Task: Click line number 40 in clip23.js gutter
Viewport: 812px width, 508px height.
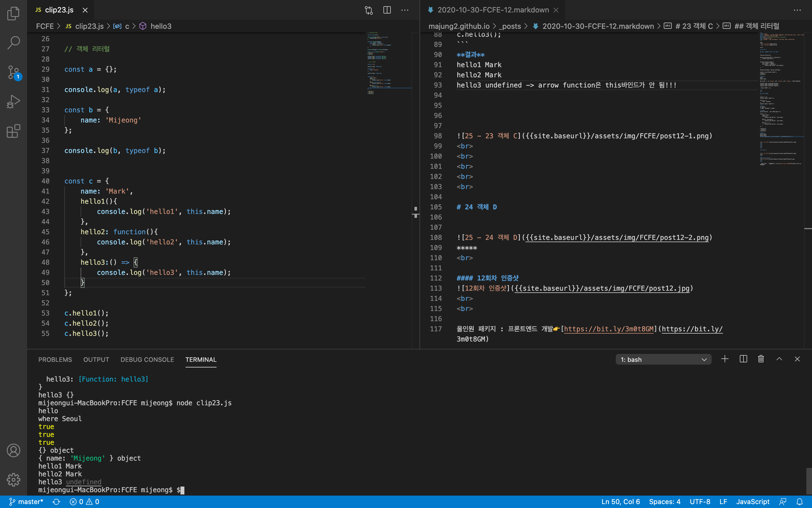Action: click(x=45, y=181)
